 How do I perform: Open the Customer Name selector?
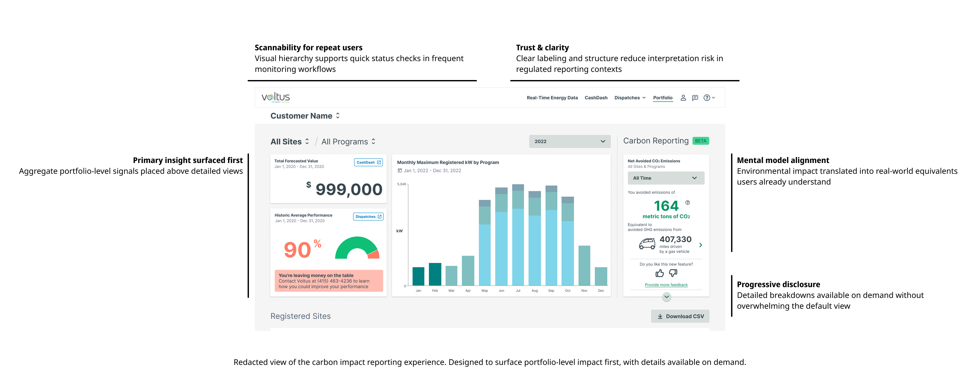305,116
